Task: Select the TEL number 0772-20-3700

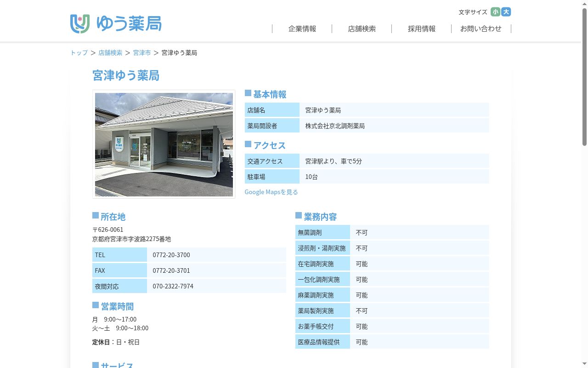Action: 171,255
